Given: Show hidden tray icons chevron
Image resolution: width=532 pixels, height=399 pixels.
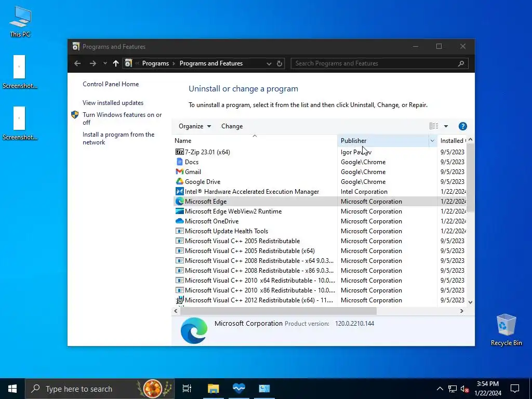Looking at the screenshot, I should tap(440, 389).
